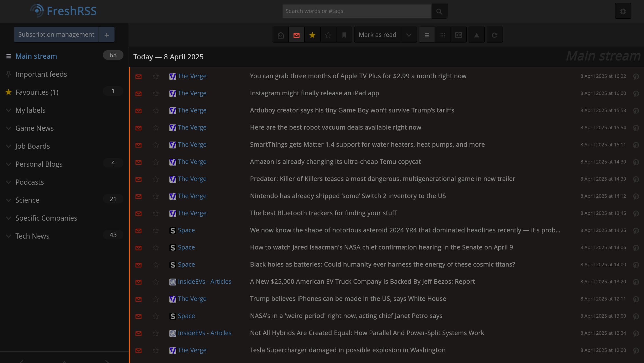Click envelope icon on EV Truck Company article

point(139,282)
